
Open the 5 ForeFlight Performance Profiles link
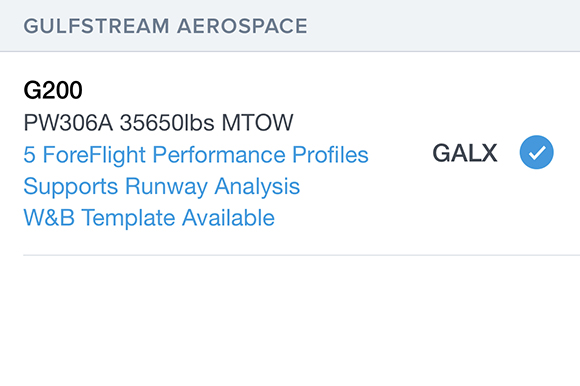[196, 155]
